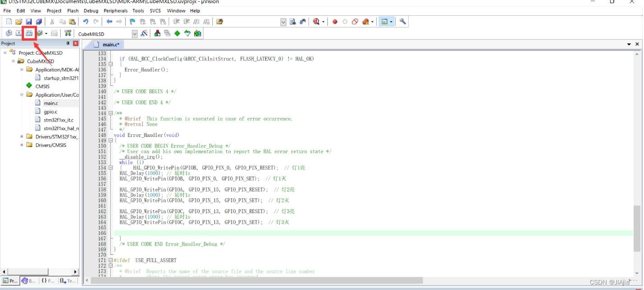Click the Save All icon

[x=38, y=22]
